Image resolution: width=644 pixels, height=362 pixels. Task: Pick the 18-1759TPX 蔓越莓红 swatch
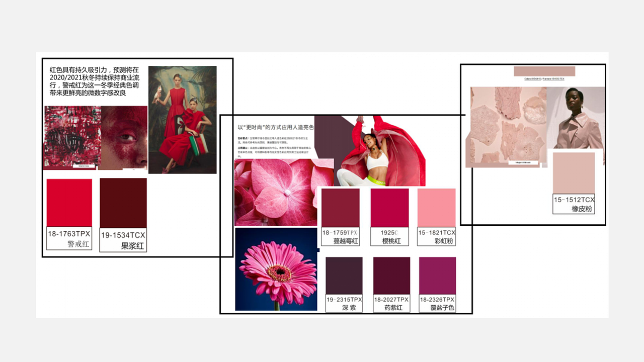341,208
